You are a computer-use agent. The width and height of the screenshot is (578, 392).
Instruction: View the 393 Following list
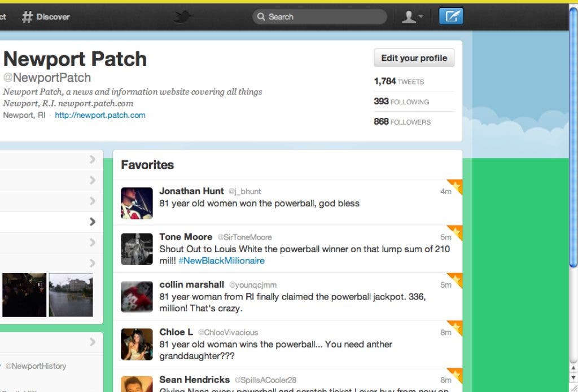pos(401,102)
